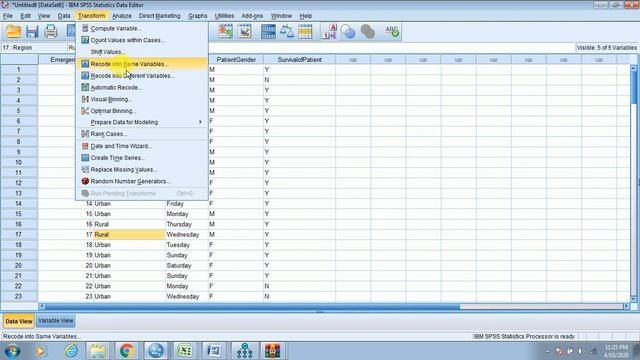Open the View menu
The width and height of the screenshot is (640, 360).
pyautogui.click(x=44, y=16)
